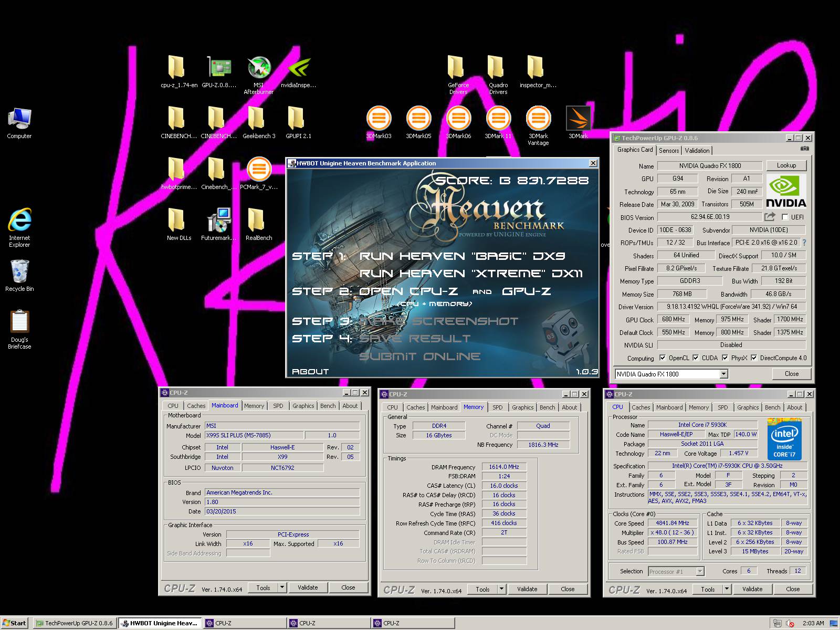Click ABOUT link in Heaven benchmark
Image resolution: width=840 pixels, height=630 pixels.
point(310,371)
